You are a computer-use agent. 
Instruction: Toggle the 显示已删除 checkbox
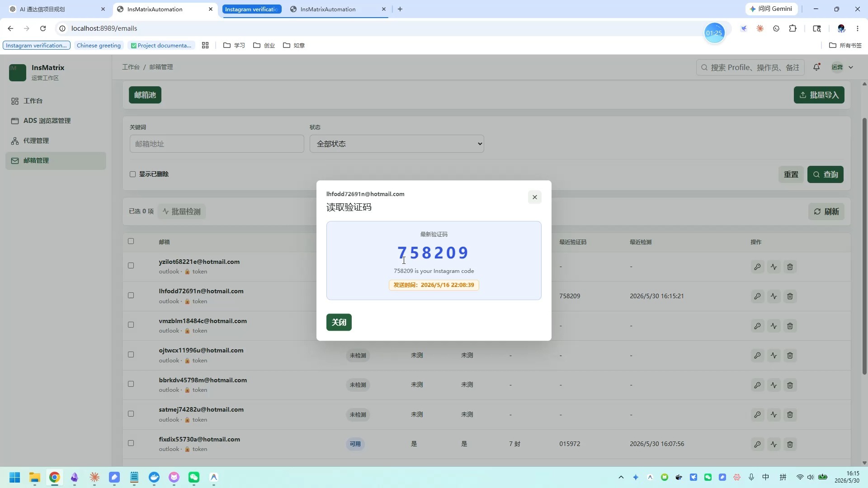click(x=132, y=174)
